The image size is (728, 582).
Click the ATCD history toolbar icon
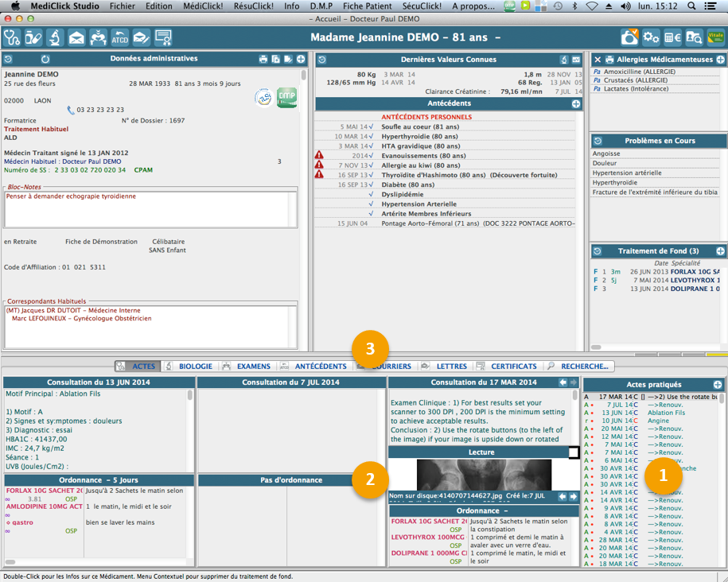[119, 37]
